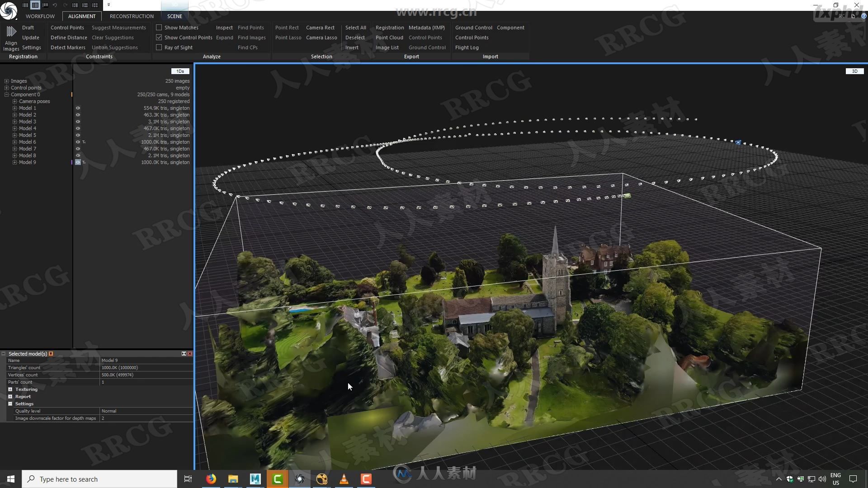Click the Point Lasso selection tool
Image resolution: width=868 pixels, height=488 pixels.
[288, 37]
